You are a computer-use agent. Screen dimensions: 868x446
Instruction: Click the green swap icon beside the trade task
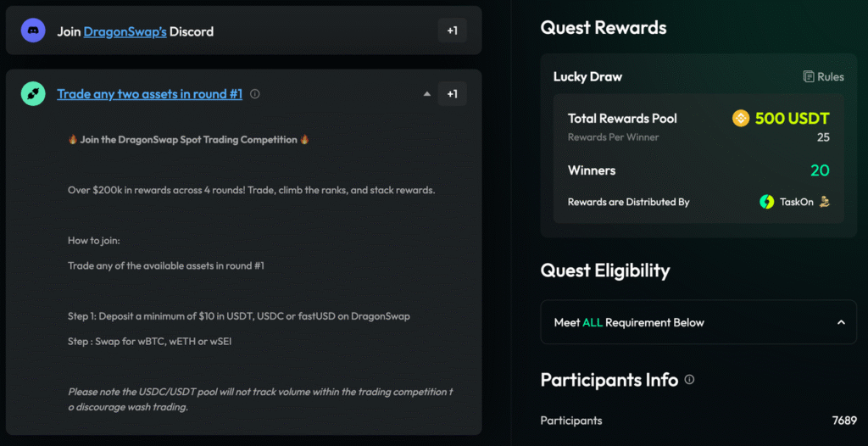(x=33, y=94)
